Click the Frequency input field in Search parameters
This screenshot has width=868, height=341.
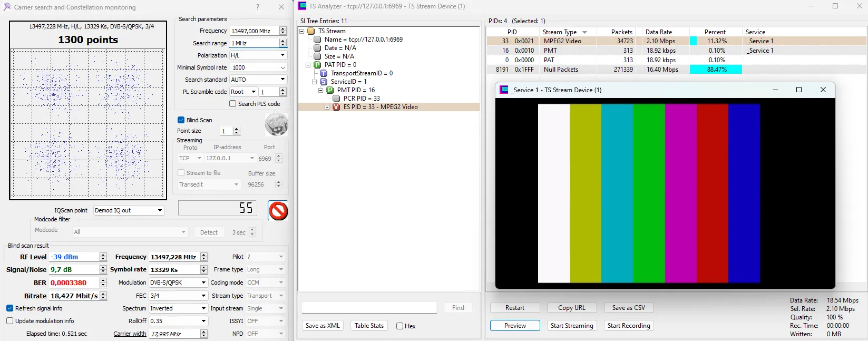click(x=254, y=31)
